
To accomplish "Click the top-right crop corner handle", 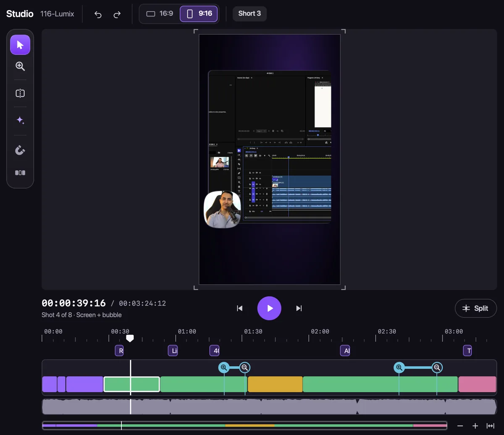I will click(343, 31).
